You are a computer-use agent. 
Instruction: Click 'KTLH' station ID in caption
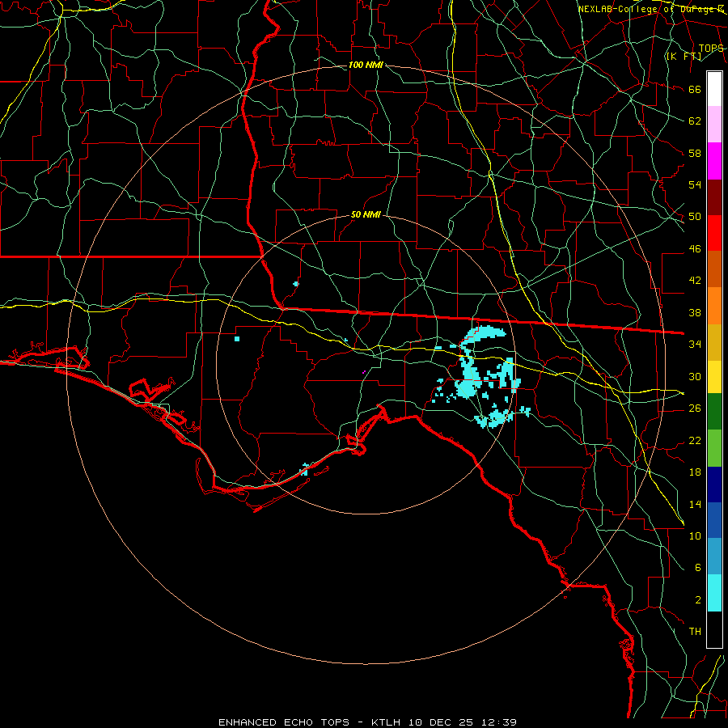pos(386,722)
